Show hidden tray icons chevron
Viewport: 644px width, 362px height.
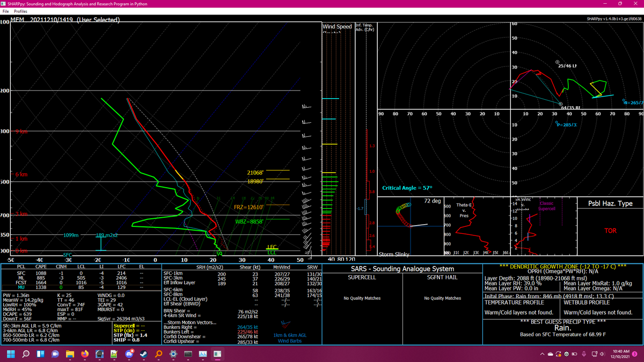point(542,354)
